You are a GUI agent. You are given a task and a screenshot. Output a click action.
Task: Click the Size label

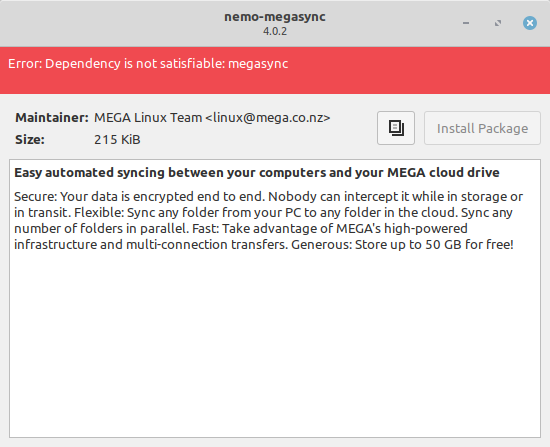tap(30, 140)
